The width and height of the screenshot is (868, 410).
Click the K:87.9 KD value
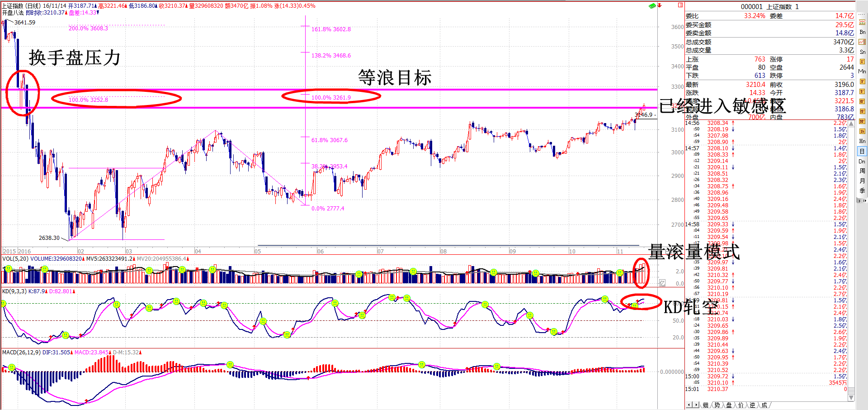click(x=38, y=291)
